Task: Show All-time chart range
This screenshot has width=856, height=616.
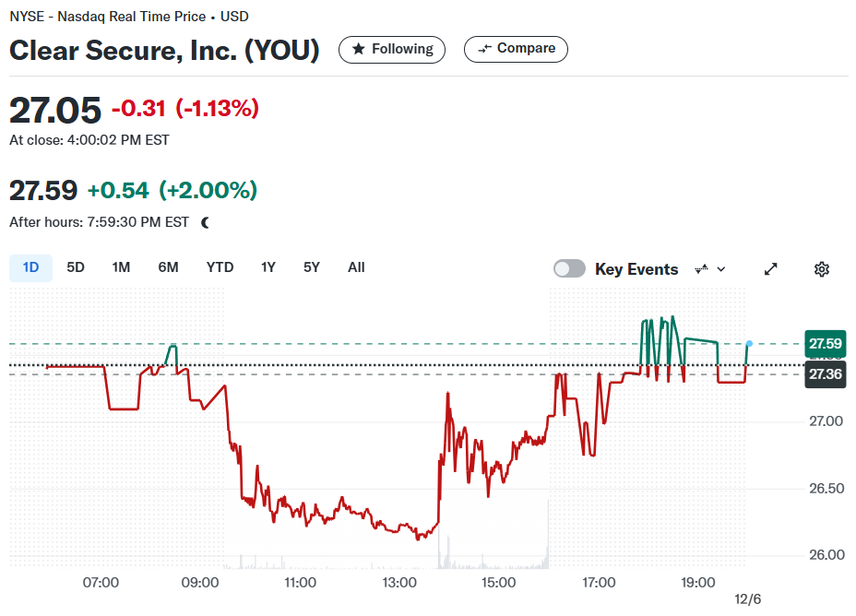Action: point(356,268)
